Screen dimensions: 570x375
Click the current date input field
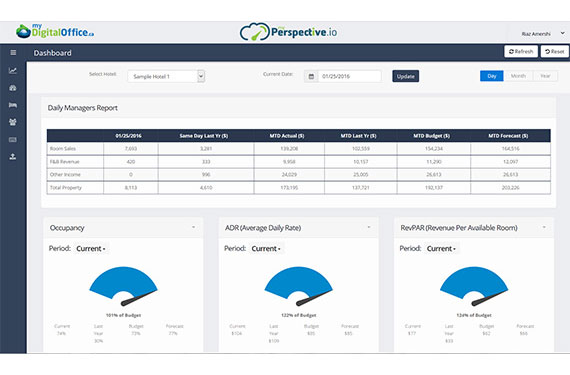click(350, 76)
